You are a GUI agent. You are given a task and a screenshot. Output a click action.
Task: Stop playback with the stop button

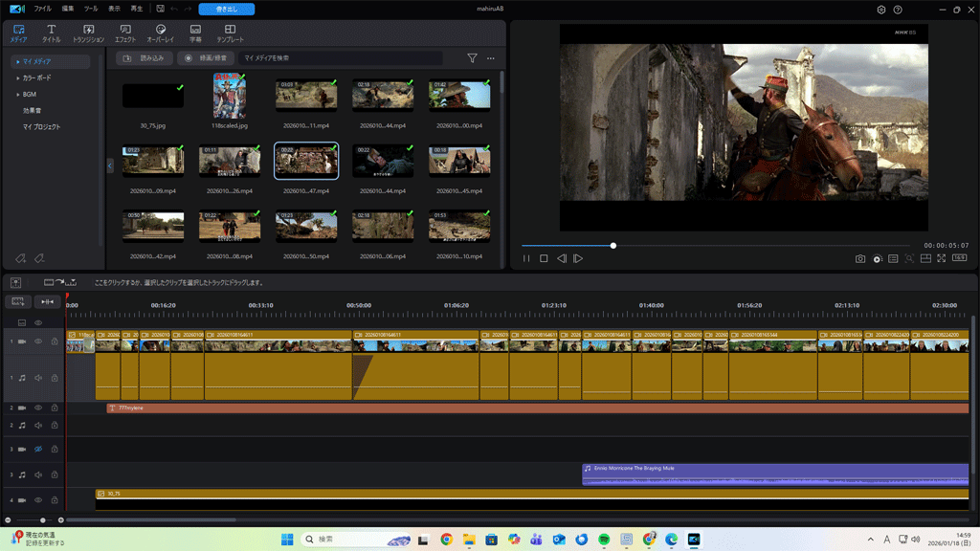point(544,258)
